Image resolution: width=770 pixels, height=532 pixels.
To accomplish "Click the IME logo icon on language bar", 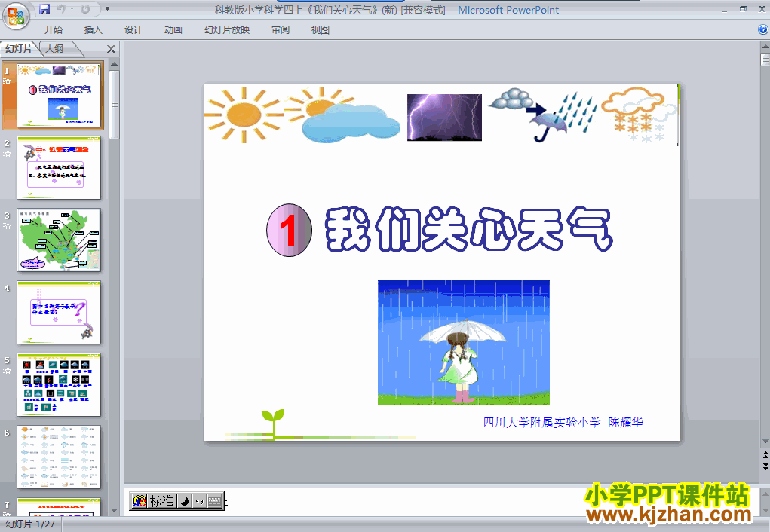I will pos(140,501).
